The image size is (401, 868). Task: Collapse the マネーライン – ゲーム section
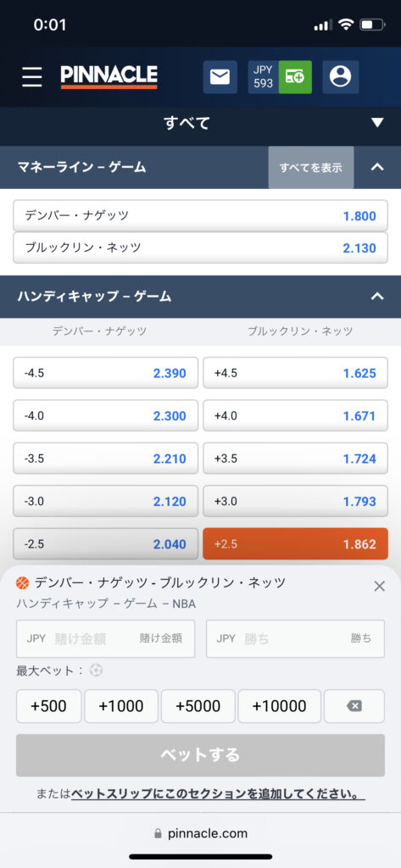[377, 167]
